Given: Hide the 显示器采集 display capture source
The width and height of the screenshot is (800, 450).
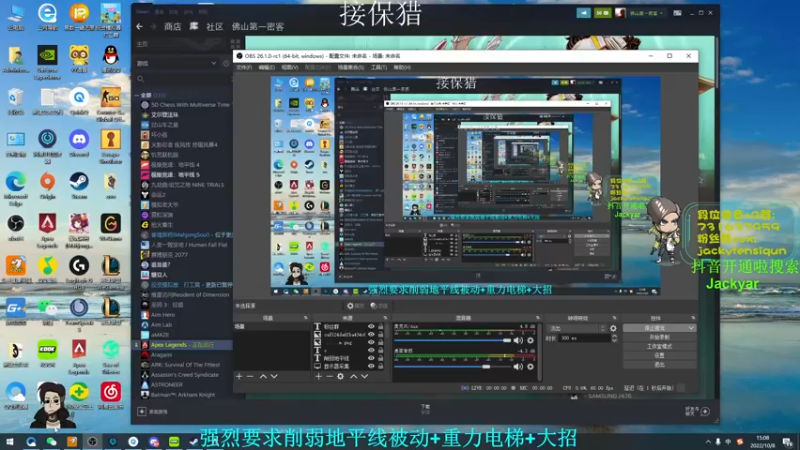Looking at the screenshot, I should (x=371, y=366).
